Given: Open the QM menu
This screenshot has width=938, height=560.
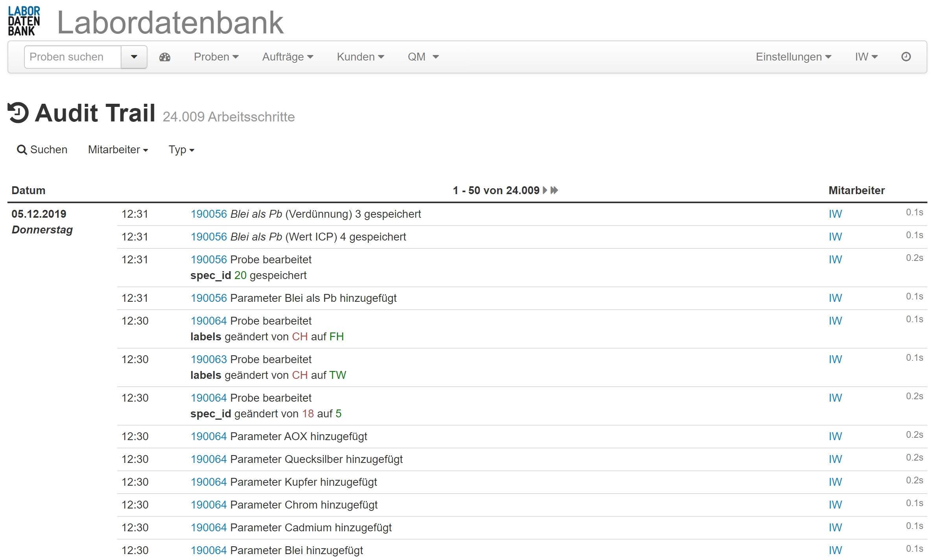Looking at the screenshot, I should click(x=423, y=57).
